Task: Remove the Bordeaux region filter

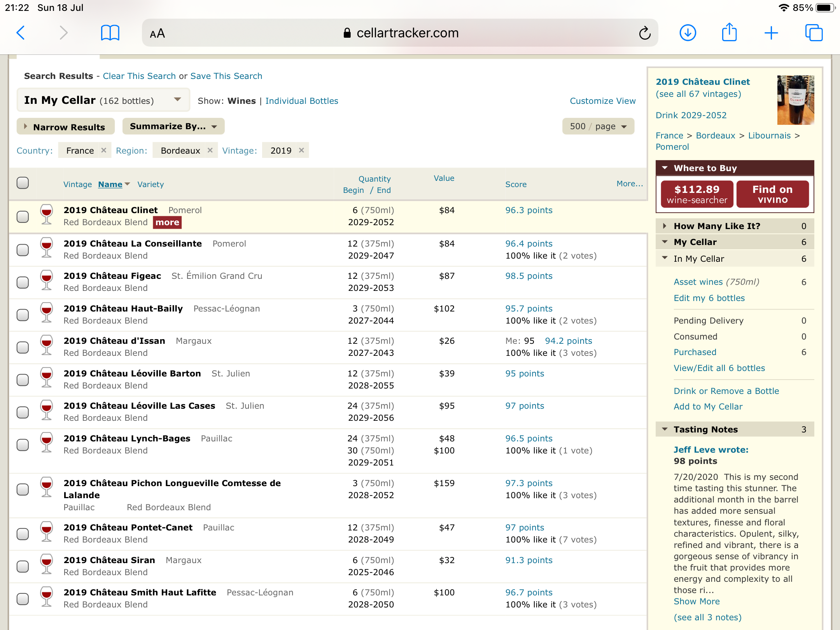Action: (210, 150)
